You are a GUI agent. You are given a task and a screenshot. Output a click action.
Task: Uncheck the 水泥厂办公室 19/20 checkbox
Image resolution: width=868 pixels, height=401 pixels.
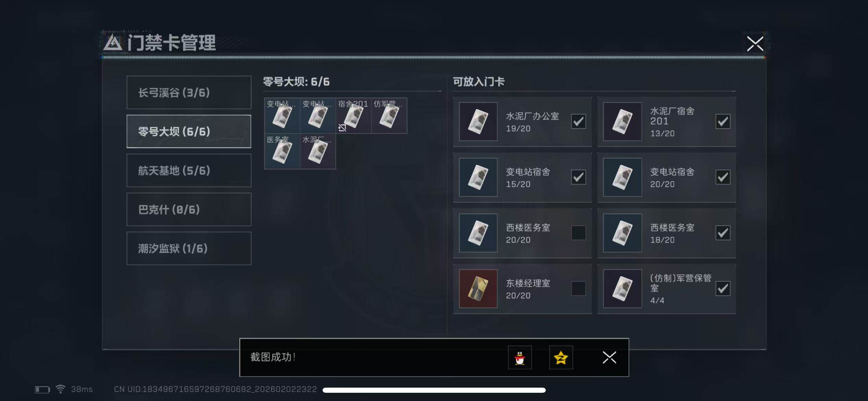578,121
